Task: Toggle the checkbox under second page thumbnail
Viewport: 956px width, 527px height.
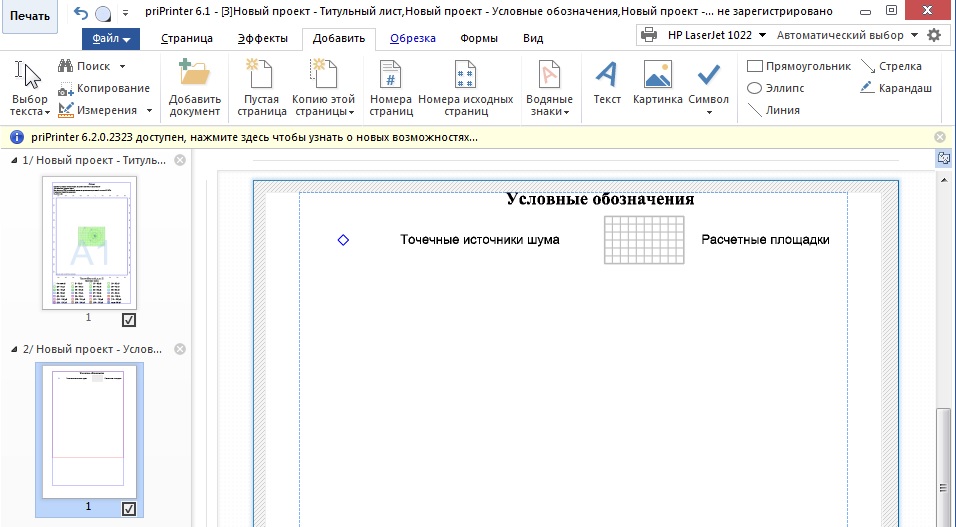Action: [129, 509]
